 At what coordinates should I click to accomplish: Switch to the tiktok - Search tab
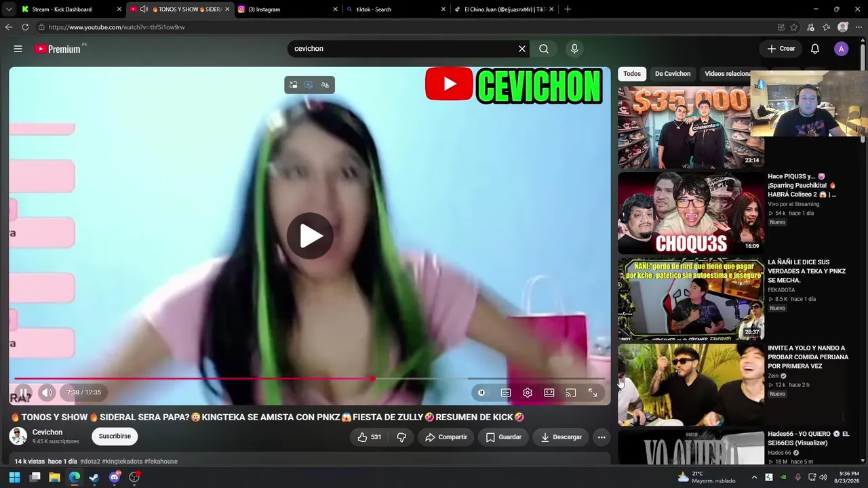pos(395,9)
